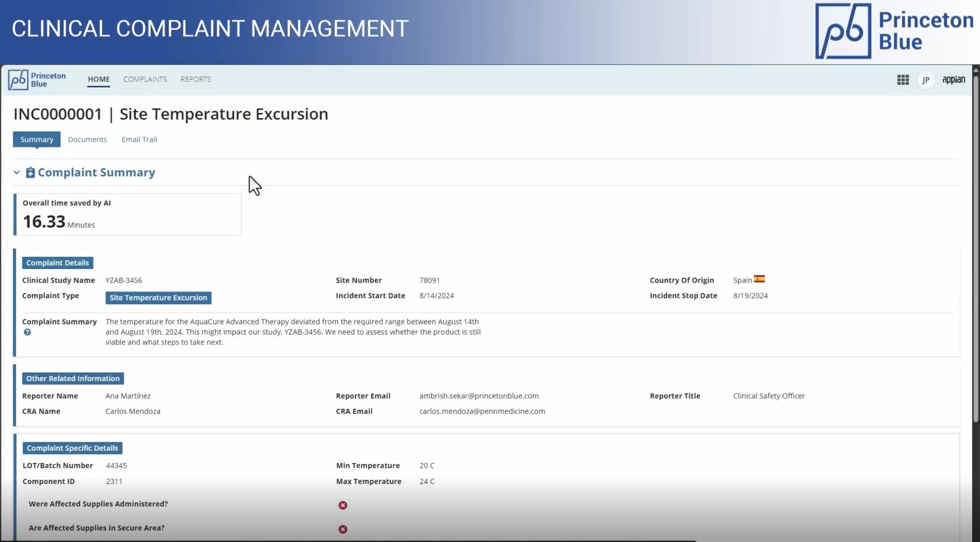Switch to the Documents tab

87,140
